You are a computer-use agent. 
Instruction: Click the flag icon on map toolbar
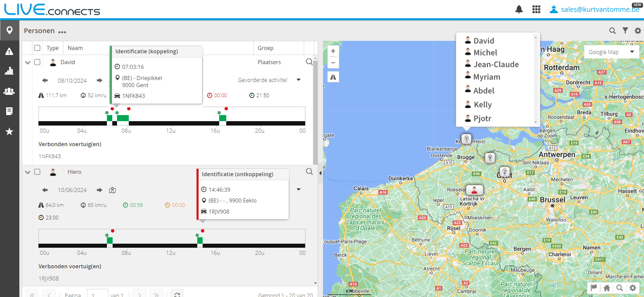point(594,288)
